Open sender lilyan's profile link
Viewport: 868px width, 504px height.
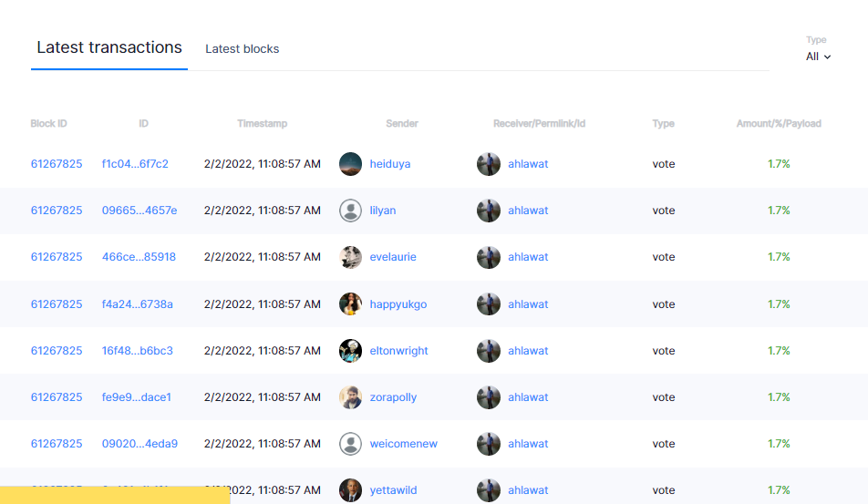[383, 211]
